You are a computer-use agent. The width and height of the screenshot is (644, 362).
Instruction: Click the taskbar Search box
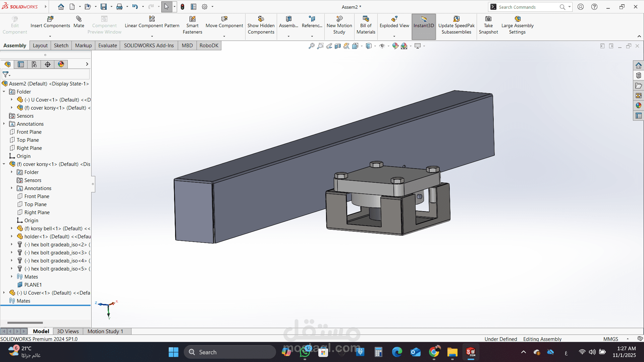230,352
